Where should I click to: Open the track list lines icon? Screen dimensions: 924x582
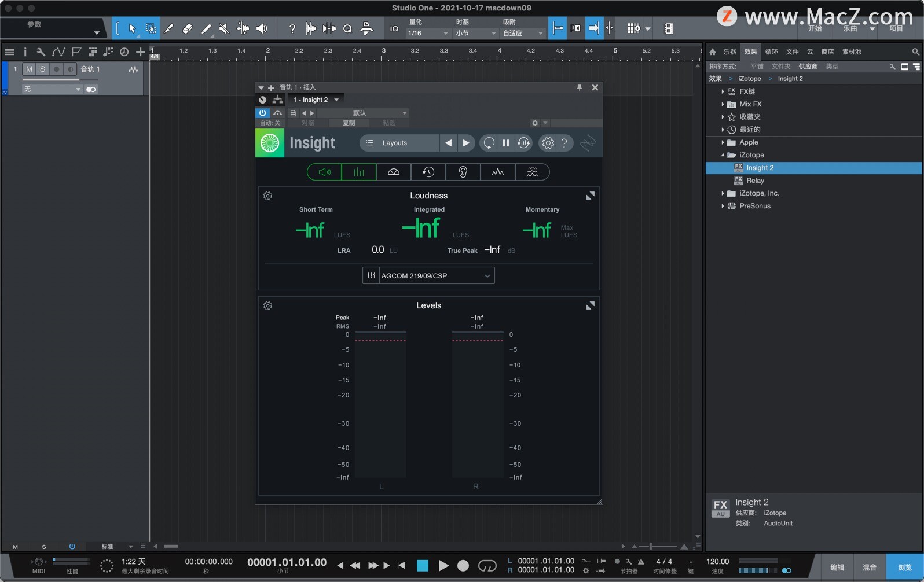coord(9,52)
